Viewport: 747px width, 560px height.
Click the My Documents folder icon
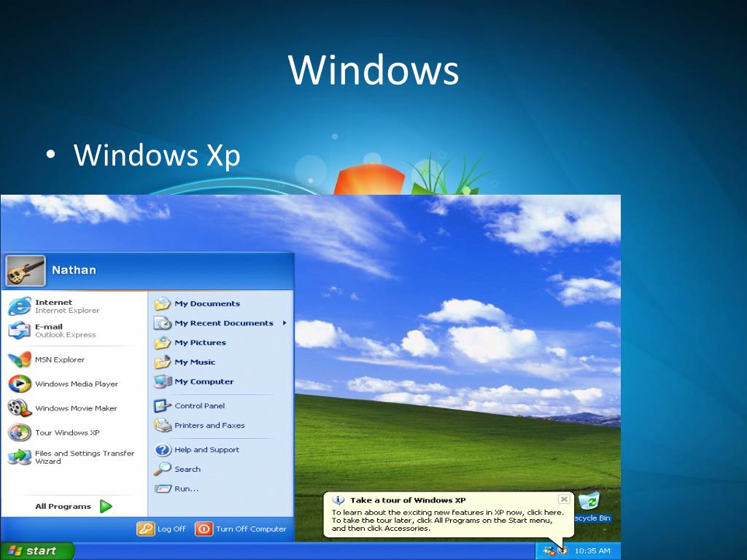click(163, 303)
